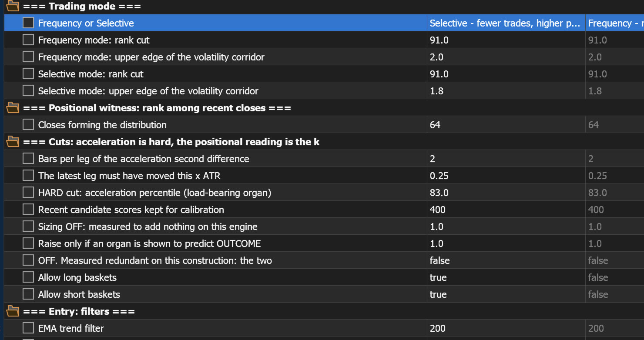
Task: Check the HARD cut acceleration percentile checkbox
Action: [28, 192]
